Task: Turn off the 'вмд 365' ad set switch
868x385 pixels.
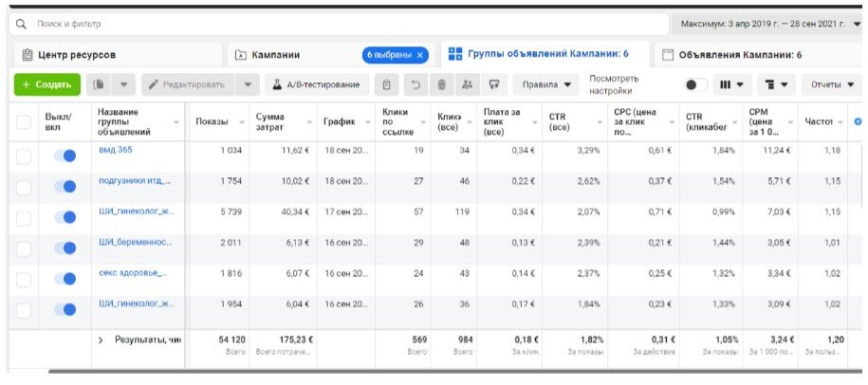Action: (65, 156)
